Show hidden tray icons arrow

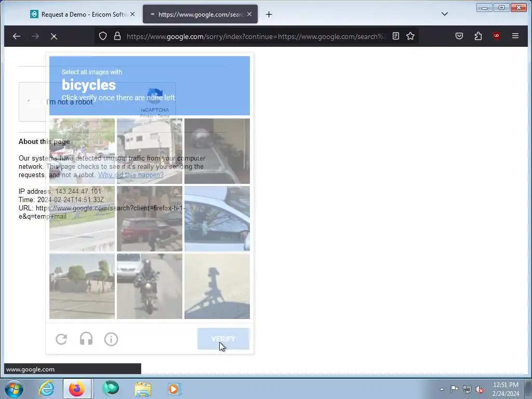coord(442,389)
